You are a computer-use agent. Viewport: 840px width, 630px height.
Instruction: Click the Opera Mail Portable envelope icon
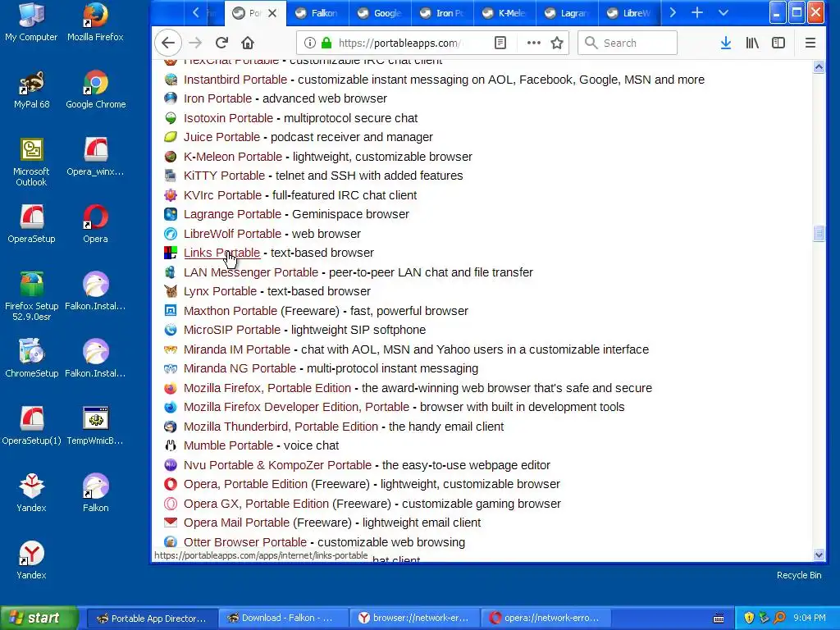171,523
